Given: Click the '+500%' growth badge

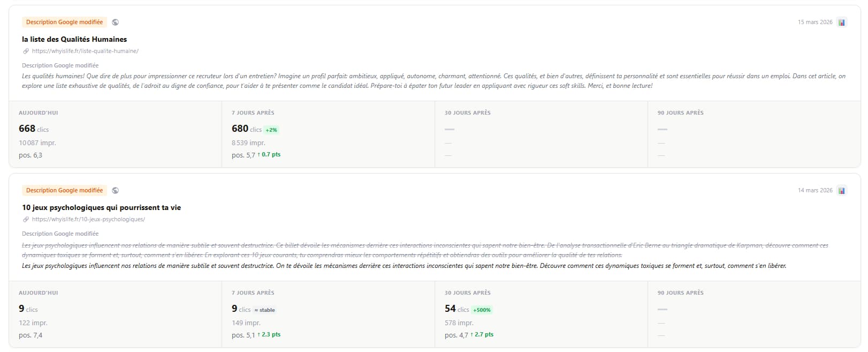Looking at the screenshot, I should (x=482, y=309).
